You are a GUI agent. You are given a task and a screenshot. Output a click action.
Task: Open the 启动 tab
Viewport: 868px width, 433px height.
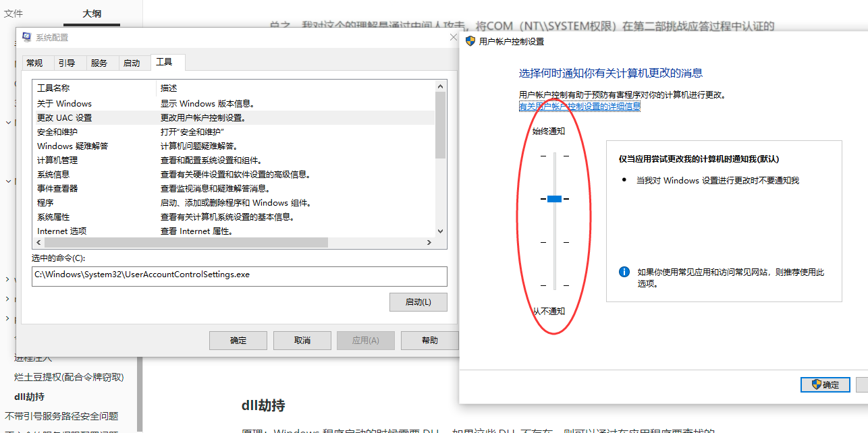132,63
